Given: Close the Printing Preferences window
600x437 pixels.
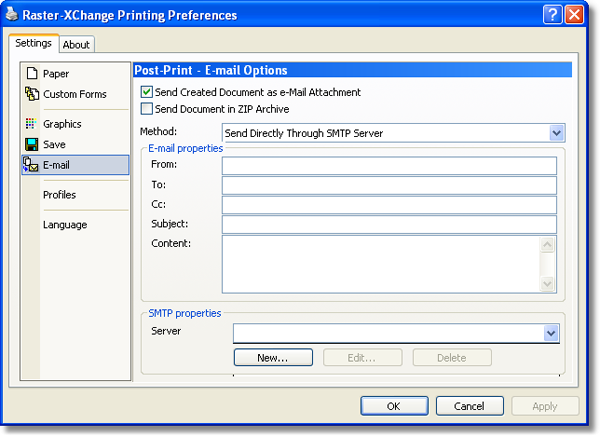Looking at the screenshot, I should (x=574, y=15).
